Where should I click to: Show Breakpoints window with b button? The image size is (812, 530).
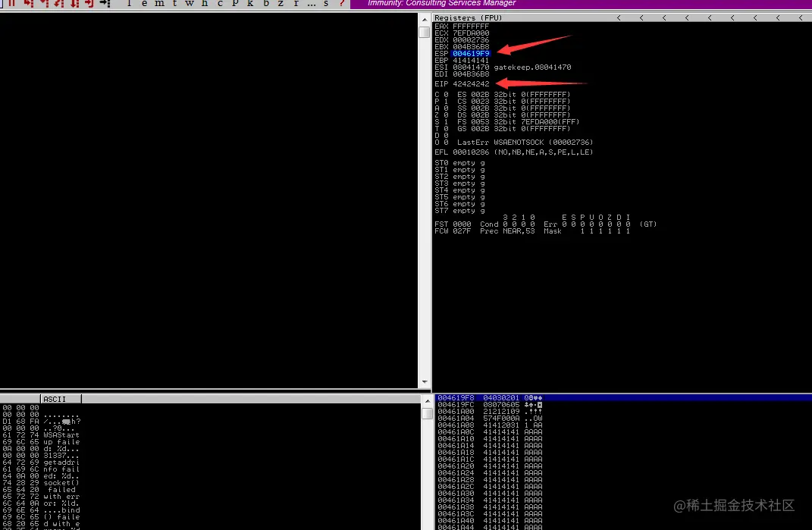[265, 3]
